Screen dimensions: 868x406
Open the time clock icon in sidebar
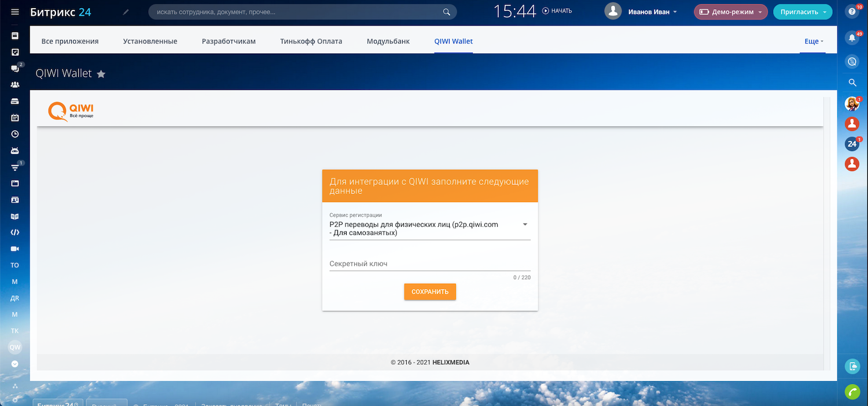15,134
